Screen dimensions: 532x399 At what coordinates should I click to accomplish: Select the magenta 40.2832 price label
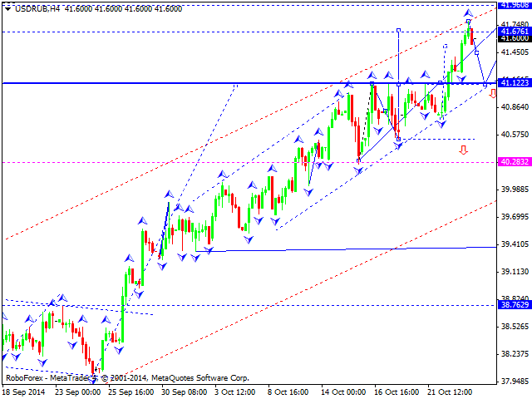click(x=512, y=162)
